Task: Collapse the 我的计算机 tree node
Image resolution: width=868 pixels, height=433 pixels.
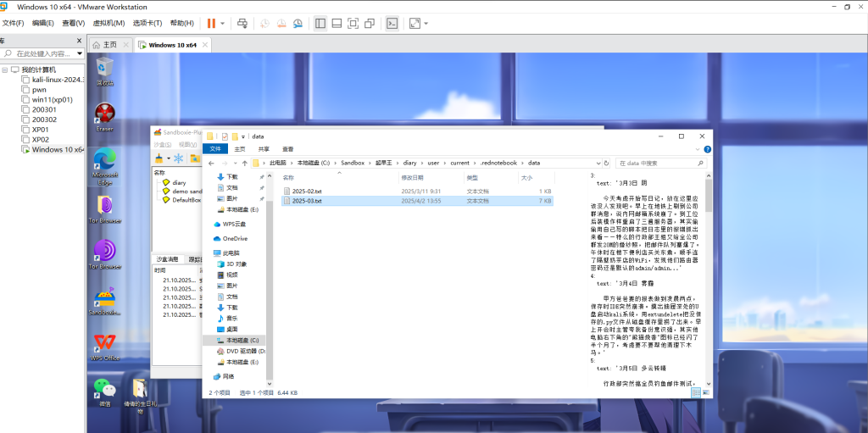Action: click(6, 69)
